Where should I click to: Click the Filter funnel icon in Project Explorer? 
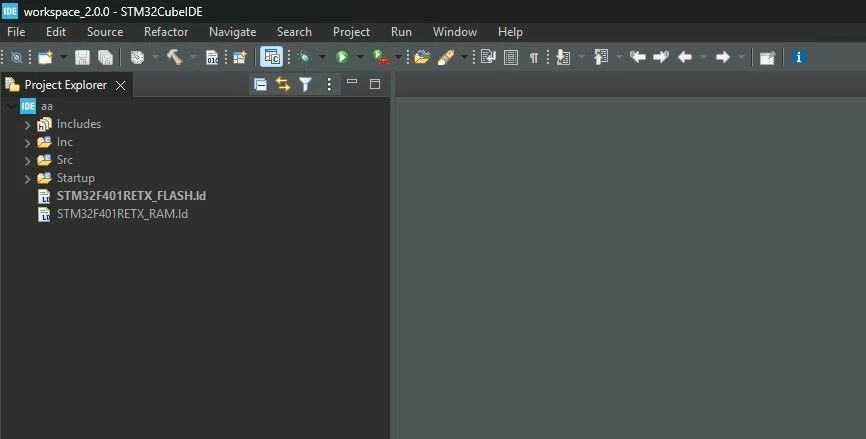pyautogui.click(x=305, y=84)
